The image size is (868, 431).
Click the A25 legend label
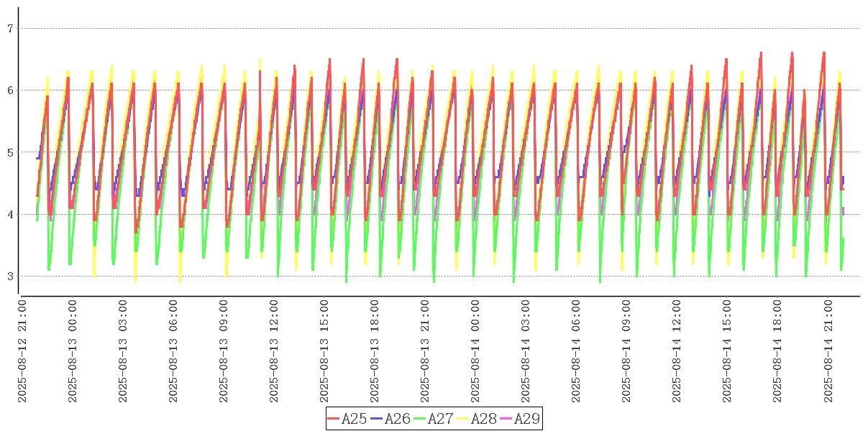pos(354,419)
